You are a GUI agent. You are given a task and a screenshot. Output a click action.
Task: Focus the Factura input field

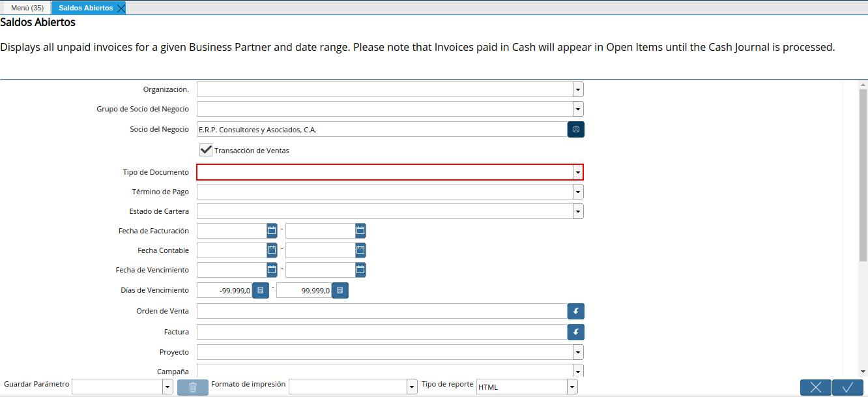(x=382, y=332)
